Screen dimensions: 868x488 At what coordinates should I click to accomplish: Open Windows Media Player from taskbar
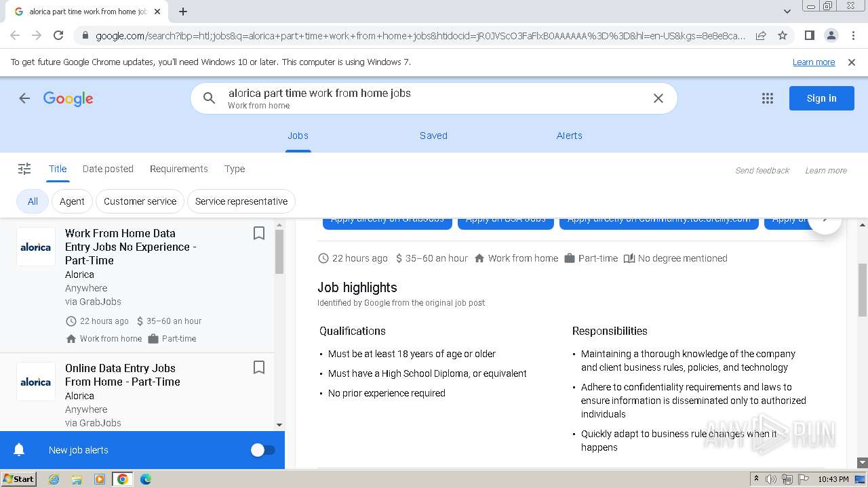[100, 479]
